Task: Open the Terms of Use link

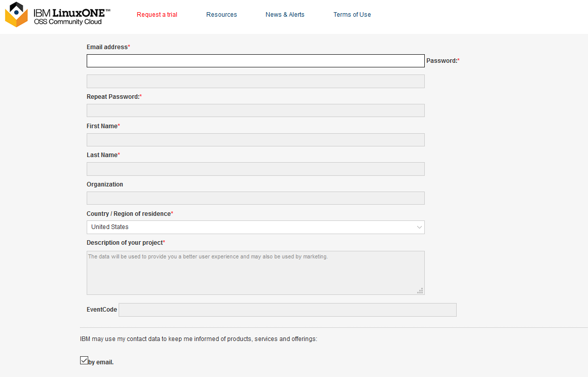Action: (x=352, y=15)
